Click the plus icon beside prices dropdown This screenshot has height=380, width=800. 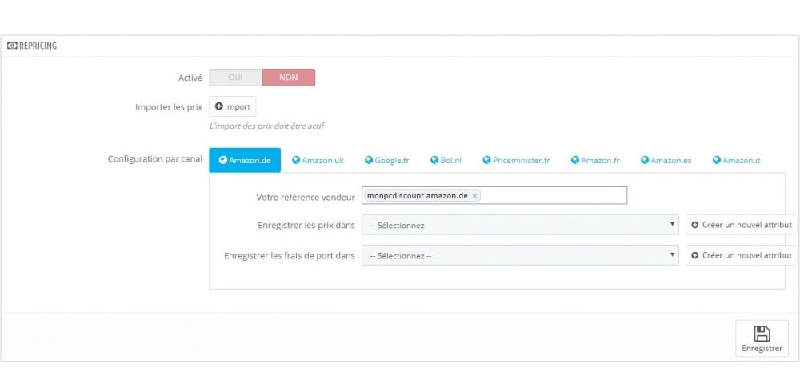pyautogui.click(x=694, y=224)
